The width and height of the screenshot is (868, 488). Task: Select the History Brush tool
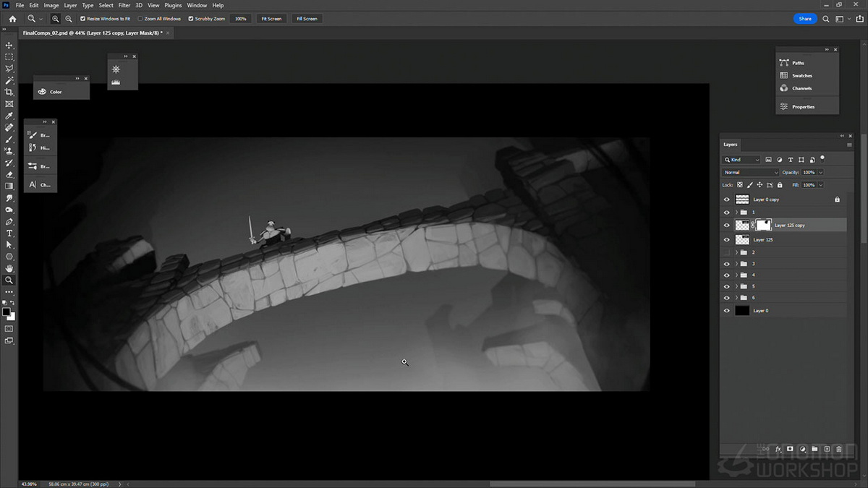click(9, 163)
